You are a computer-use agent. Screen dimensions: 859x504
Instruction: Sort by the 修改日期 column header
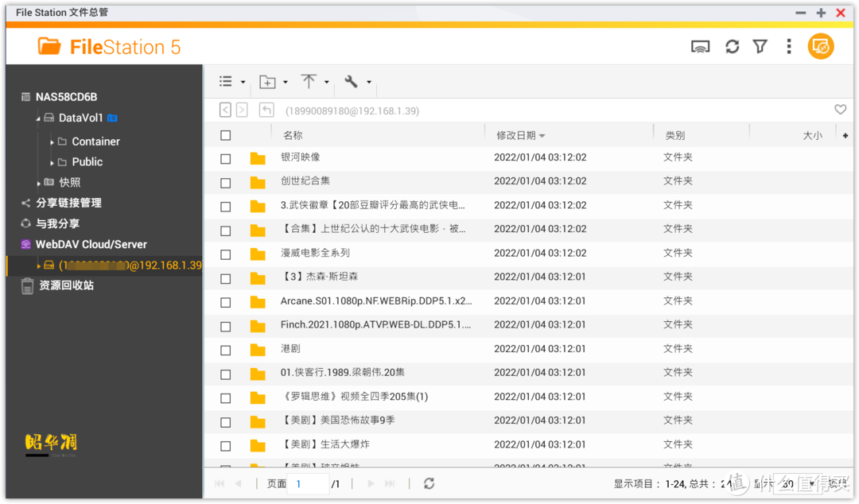click(x=516, y=135)
